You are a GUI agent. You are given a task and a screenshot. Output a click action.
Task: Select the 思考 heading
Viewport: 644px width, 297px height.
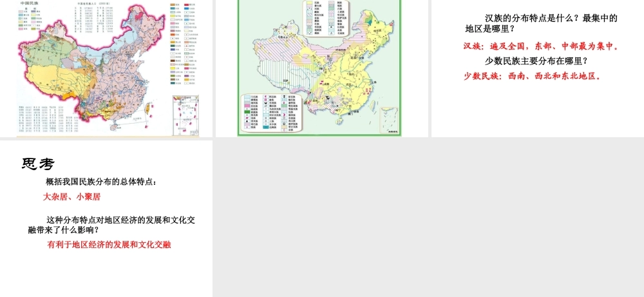[38, 164]
